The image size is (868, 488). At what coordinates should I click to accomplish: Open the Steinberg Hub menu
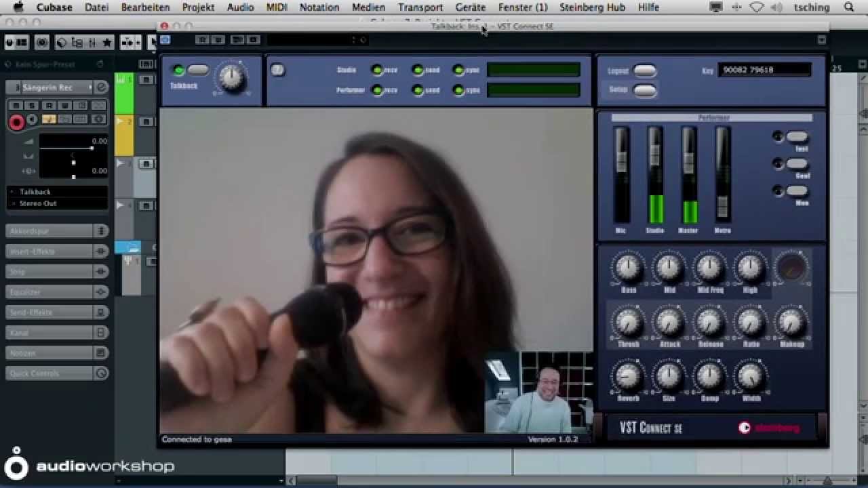click(593, 7)
